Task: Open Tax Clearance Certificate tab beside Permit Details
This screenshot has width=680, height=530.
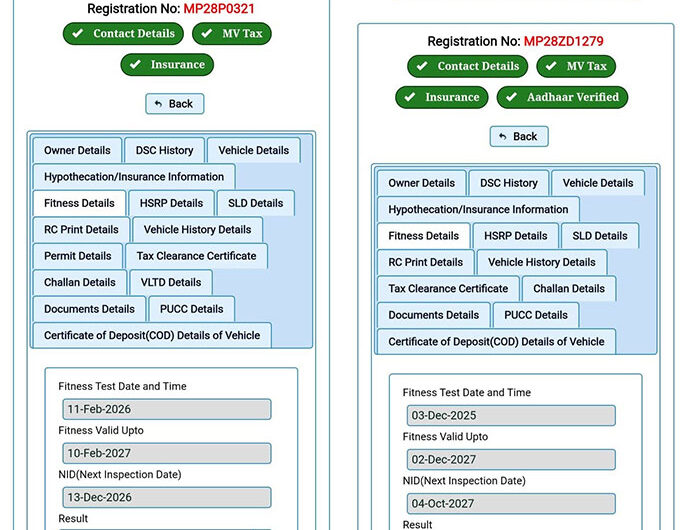Action: pos(196,256)
